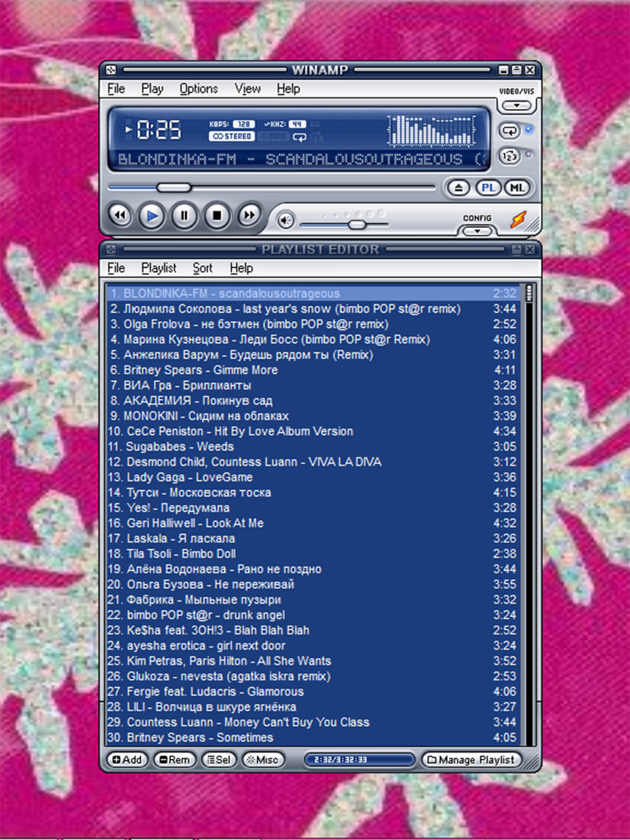The height and width of the screenshot is (840, 630).
Task: Toggle repeat mode button
Action: pos(509,130)
